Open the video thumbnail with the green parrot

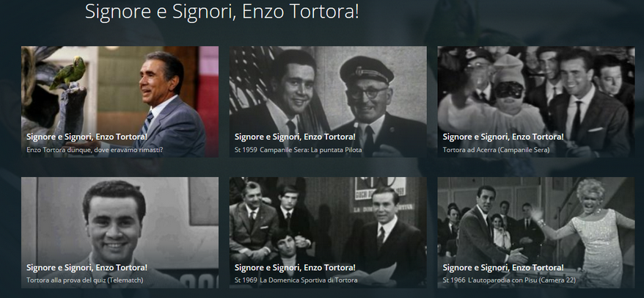click(120, 101)
